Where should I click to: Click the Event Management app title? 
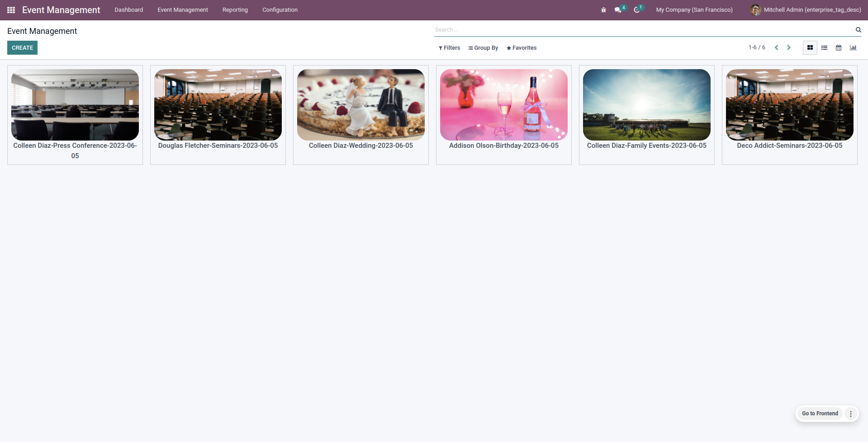point(61,10)
